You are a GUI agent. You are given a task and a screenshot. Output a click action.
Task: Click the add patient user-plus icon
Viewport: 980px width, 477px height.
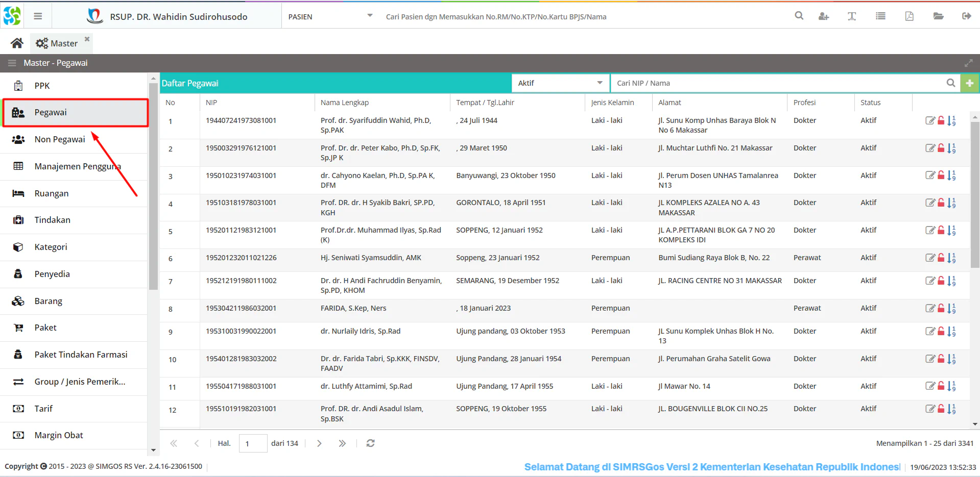click(824, 16)
